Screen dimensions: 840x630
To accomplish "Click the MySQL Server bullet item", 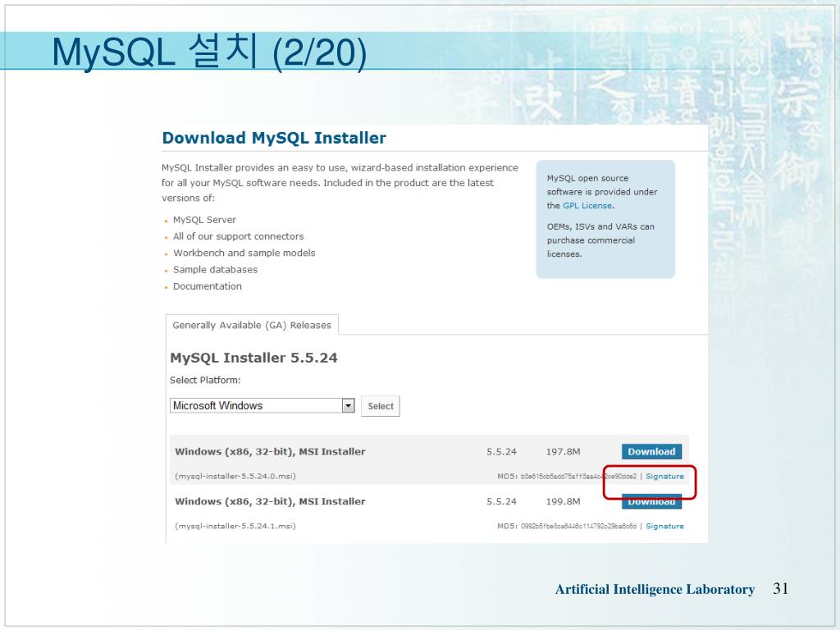I will (x=204, y=220).
